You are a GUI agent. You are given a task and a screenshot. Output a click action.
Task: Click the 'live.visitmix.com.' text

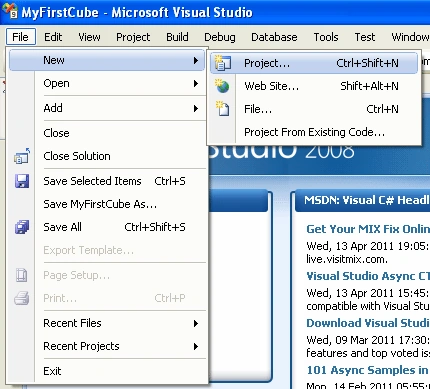point(347,259)
